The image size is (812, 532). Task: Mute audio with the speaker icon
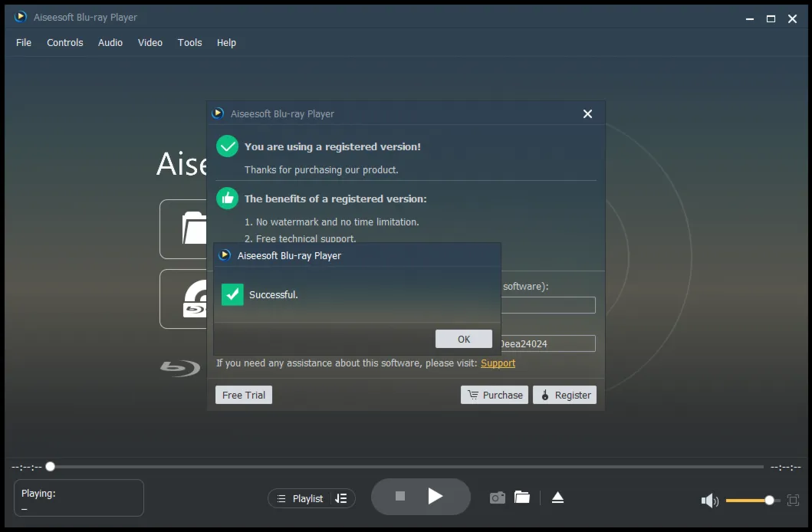(x=709, y=501)
